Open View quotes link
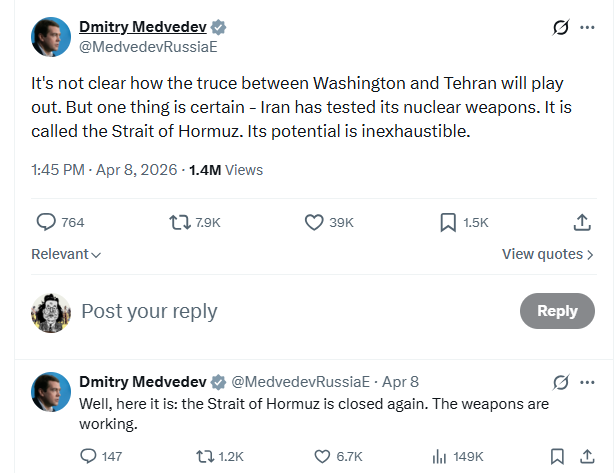 coord(547,255)
